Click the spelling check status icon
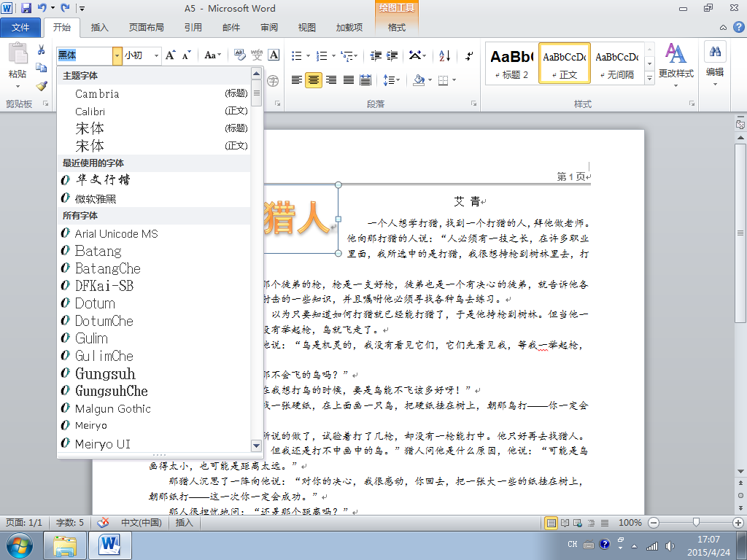The width and height of the screenshot is (747, 560). (103, 523)
